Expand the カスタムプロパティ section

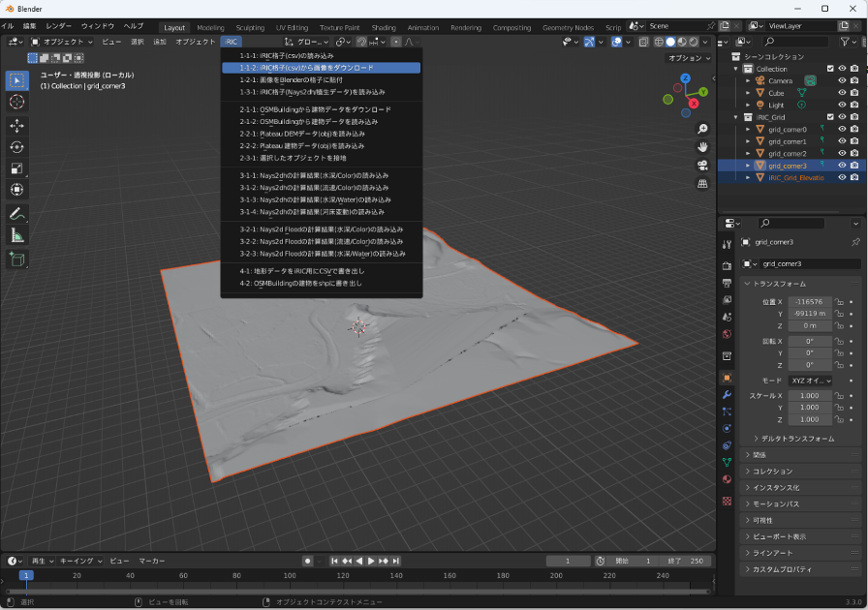pos(782,569)
